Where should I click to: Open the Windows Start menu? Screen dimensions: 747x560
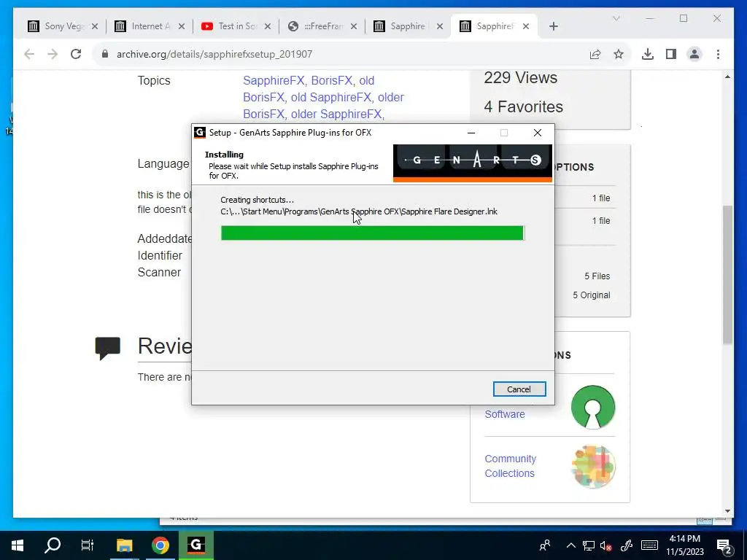[x=18, y=545]
